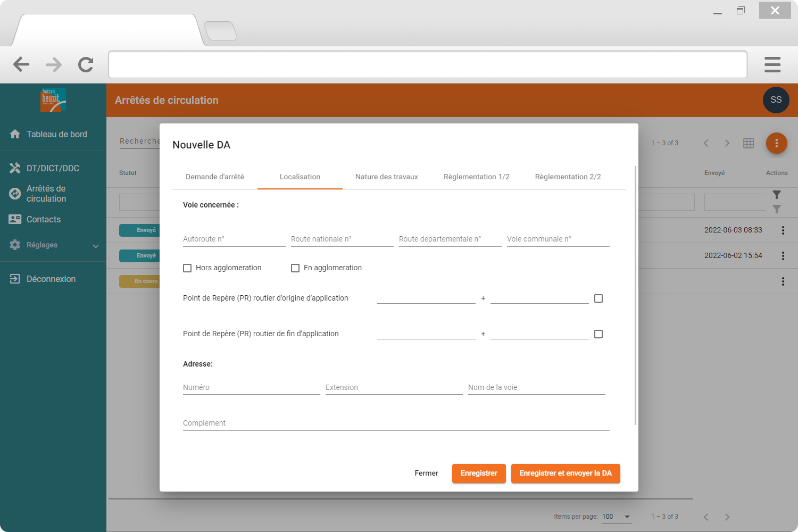Click Fermer to close dialog

(x=427, y=473)
